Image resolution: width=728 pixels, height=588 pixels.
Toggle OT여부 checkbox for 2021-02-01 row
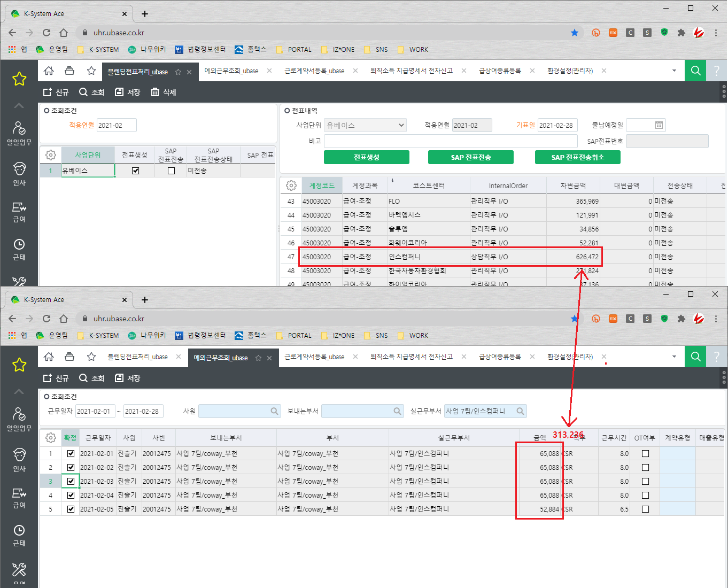coord(645,453)
